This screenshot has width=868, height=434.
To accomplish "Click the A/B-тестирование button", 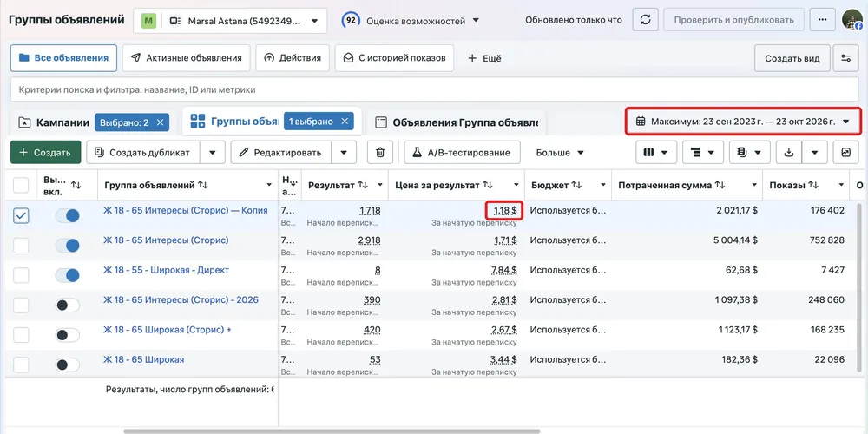I will (x=463, y=152).
